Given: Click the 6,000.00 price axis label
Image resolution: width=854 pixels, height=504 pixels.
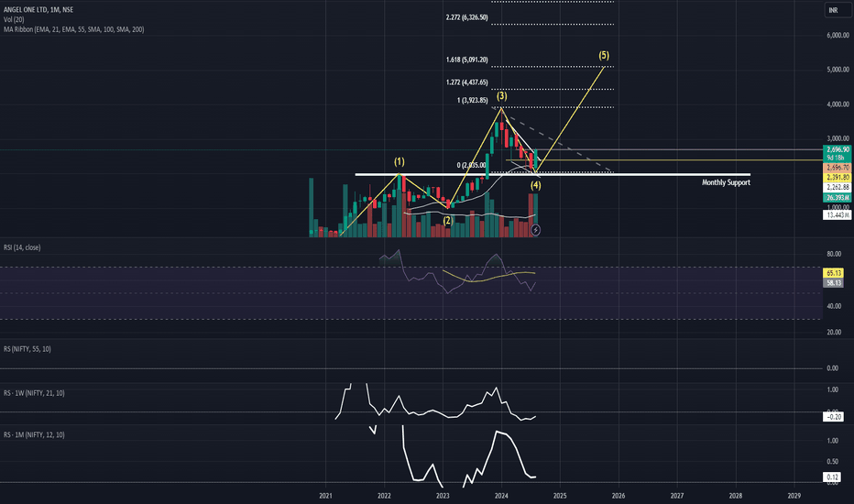Looking at the screenshot, I should coord(838,36).
